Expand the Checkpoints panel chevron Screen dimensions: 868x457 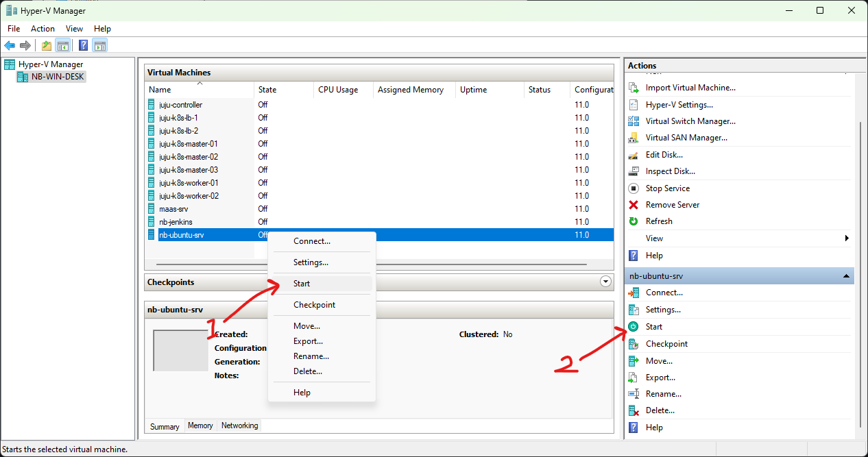(x=605, y=282)
